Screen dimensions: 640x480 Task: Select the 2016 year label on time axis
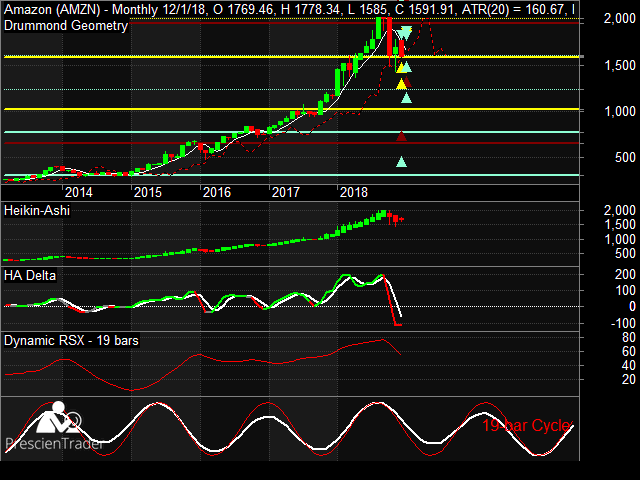[x=217, y=192]
